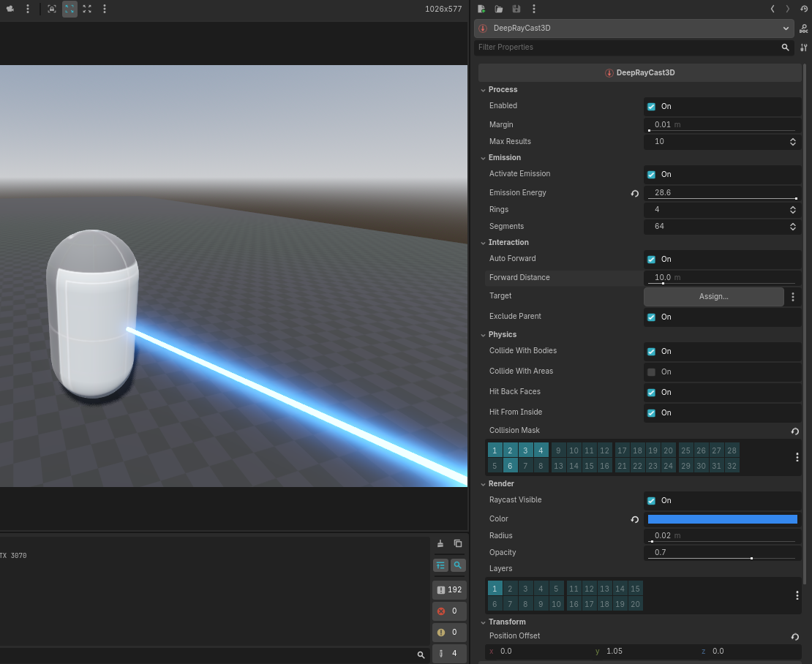Create a new resource in the Inspector
The height and width of the screenshot is (664, 812).
click(x=481, y=9)
